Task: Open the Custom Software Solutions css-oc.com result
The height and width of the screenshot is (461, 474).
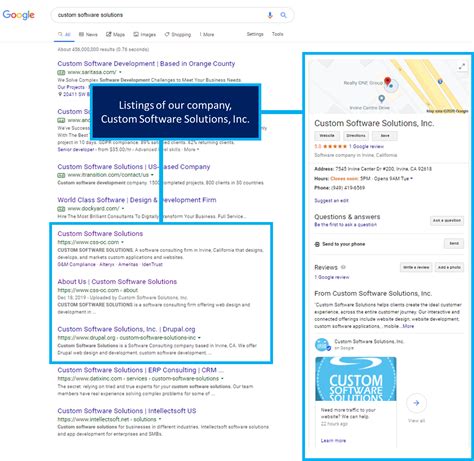Action: point(100,234)
